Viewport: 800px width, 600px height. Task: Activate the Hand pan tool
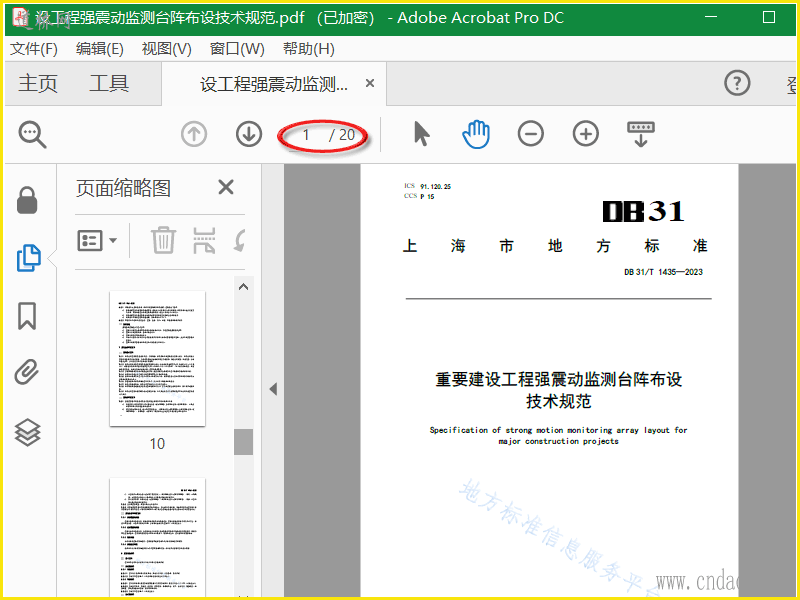(x=476, y=134)
